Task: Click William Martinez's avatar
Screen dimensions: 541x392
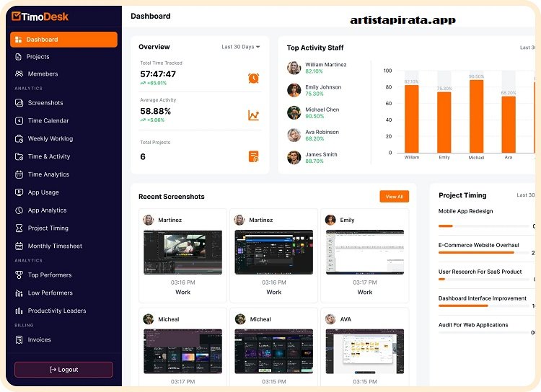Action: click(294, 68)
